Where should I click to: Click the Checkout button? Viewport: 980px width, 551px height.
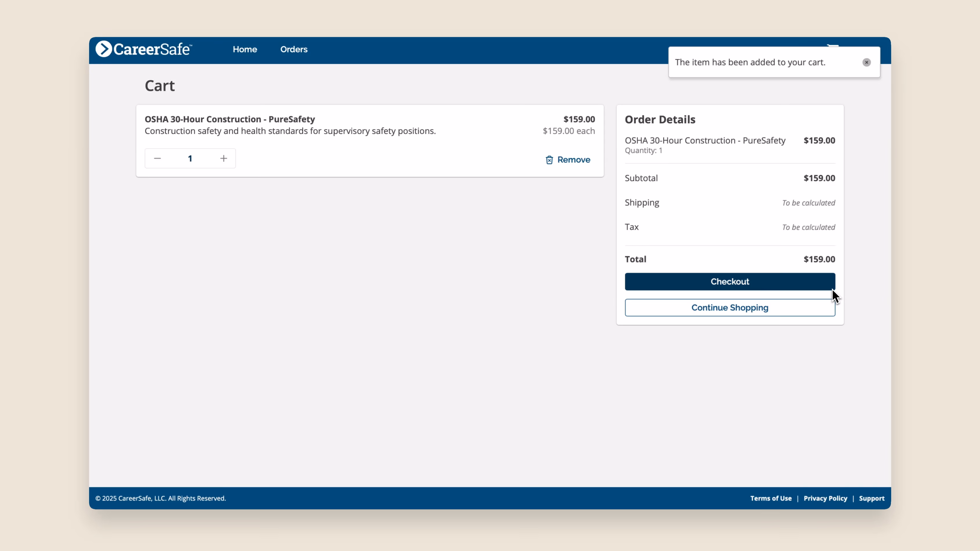click(730, 281)
